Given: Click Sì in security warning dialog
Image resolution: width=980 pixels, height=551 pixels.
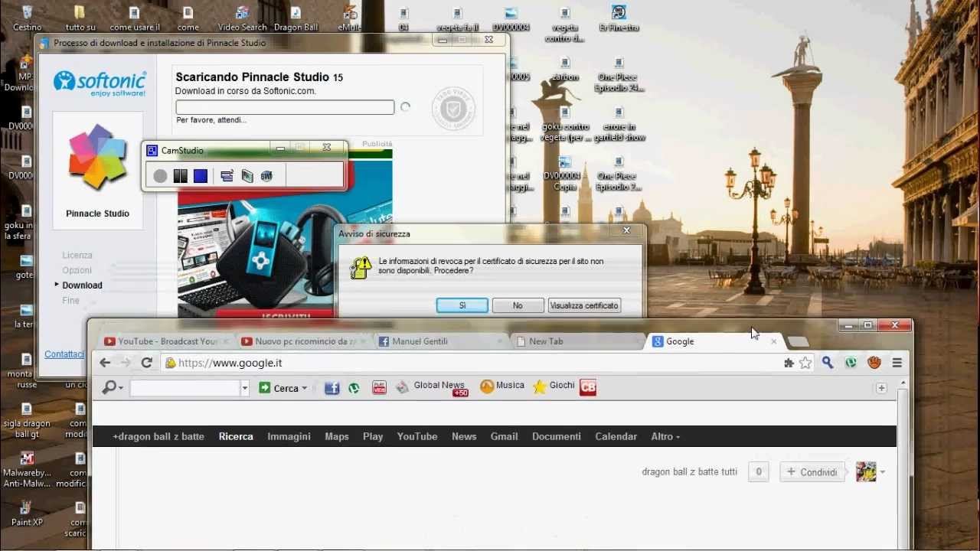Looking at the screenshot, I should pyautogui.click(x=462, y=305).
